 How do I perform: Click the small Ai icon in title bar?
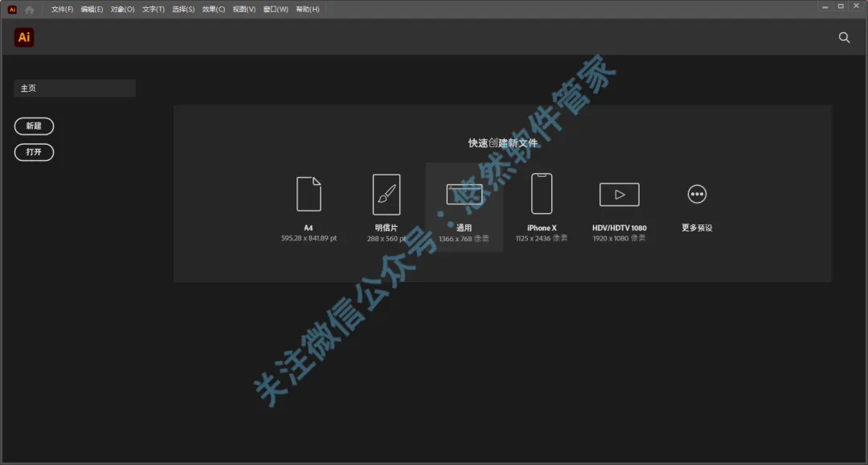tap(12, 10)
